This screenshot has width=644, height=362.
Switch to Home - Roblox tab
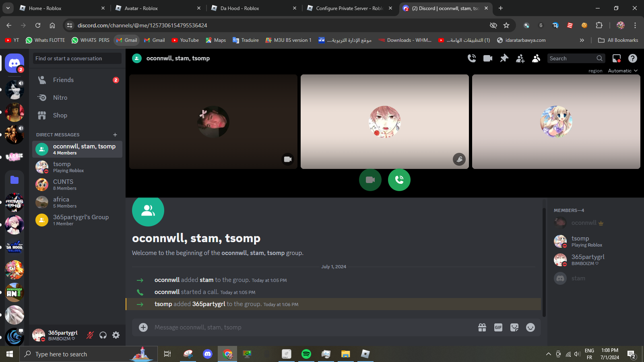tap(62, 8)
